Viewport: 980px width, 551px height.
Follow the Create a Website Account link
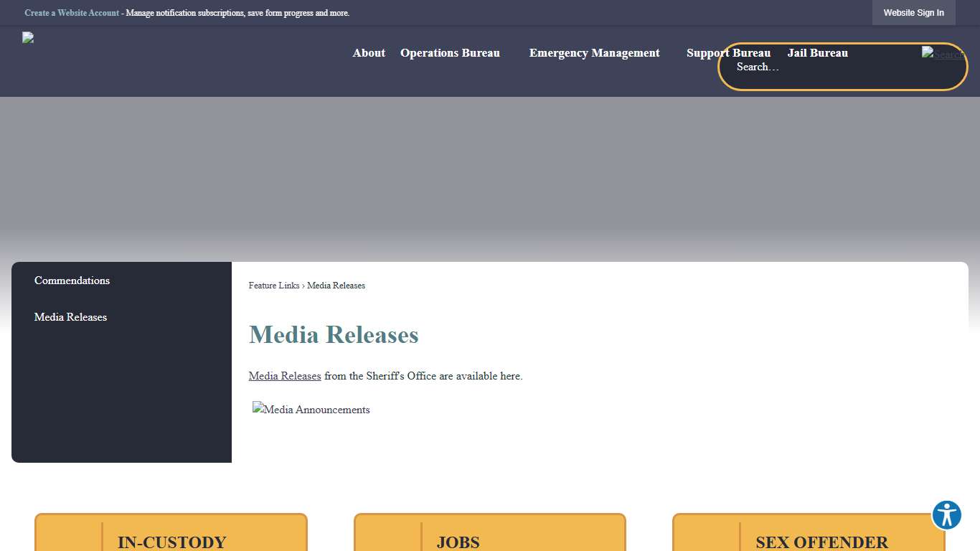point(71,12)
